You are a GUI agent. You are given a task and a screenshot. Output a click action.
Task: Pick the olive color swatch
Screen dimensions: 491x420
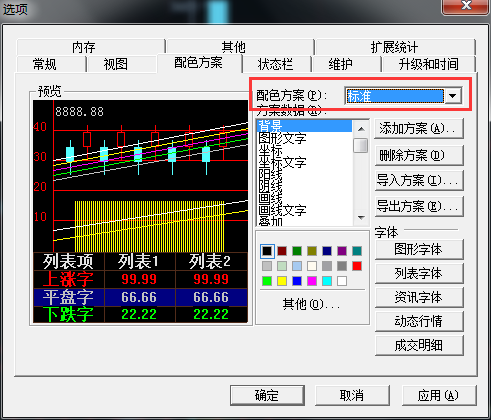click(x=312, y=251)
